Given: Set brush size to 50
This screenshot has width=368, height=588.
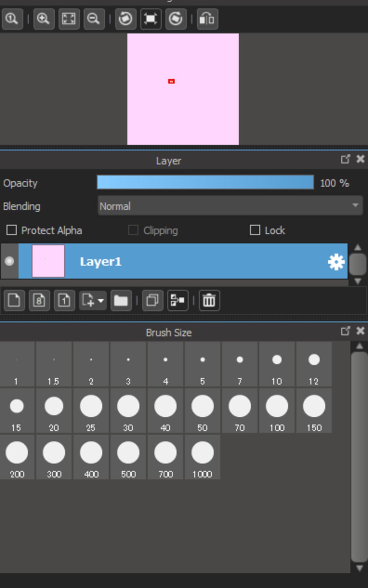Looking at the screenshot, I should tap(203, 411).
